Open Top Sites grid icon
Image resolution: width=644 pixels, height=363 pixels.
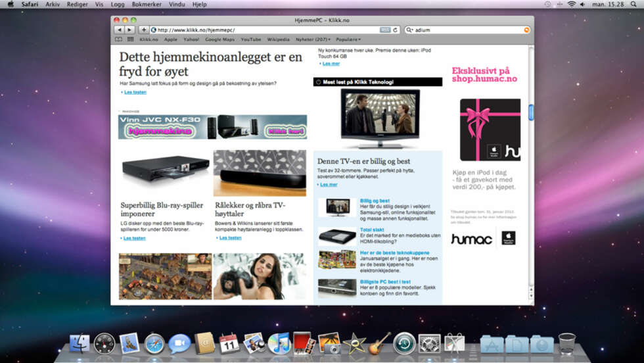(130, 39)
